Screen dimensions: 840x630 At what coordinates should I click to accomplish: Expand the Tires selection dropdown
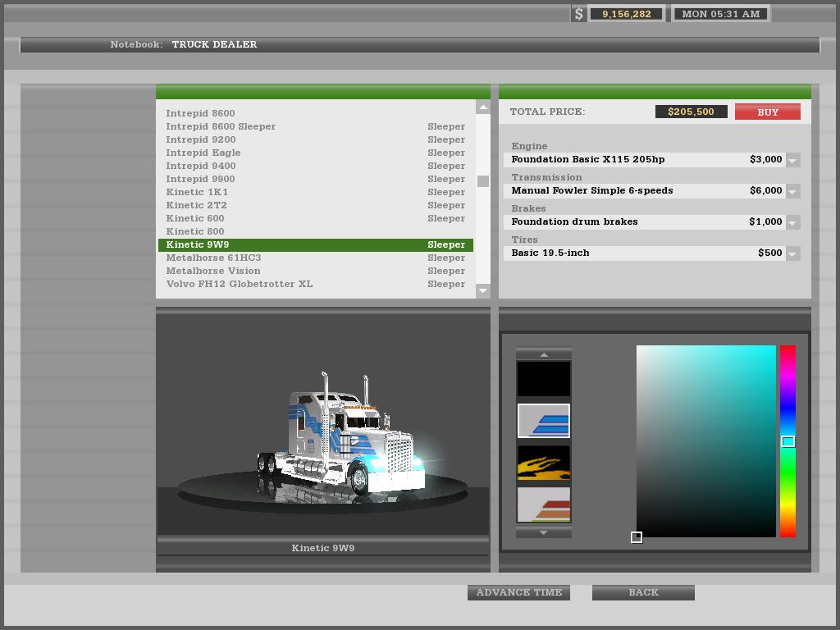(x=792, y=253)
